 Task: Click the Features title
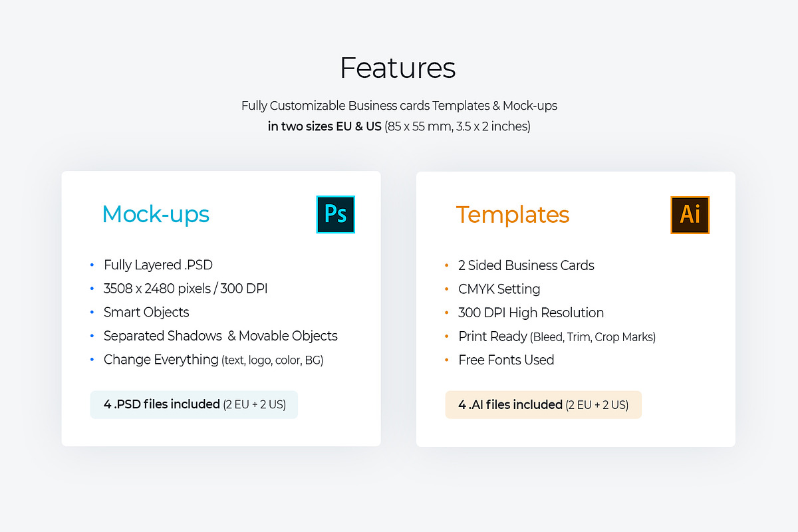click(398, 68)
